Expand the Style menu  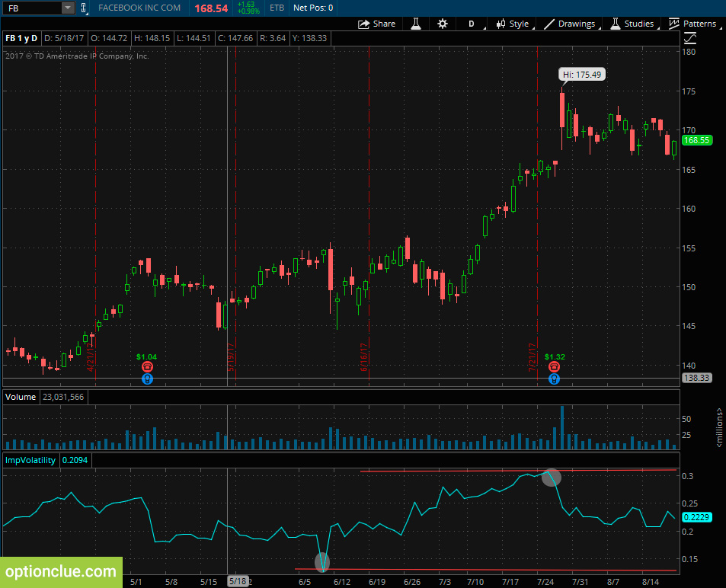point(513,24)
